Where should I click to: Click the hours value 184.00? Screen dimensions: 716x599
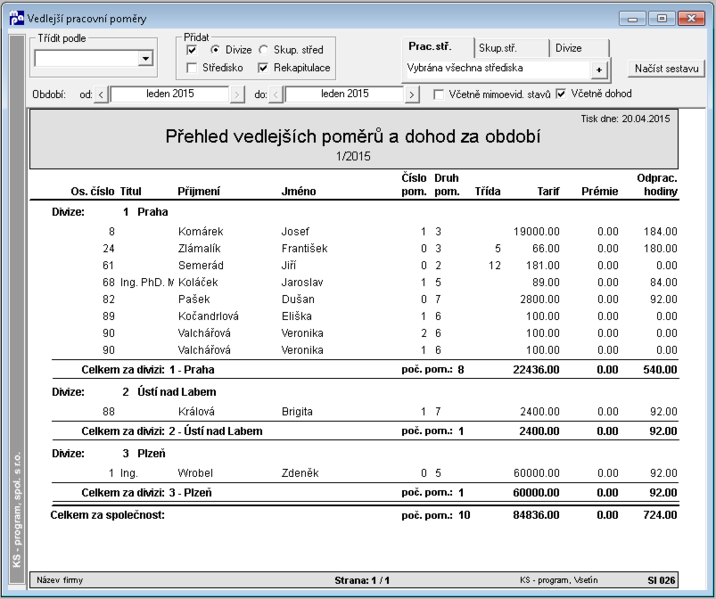pyautogui.click(x=660, y=231)
